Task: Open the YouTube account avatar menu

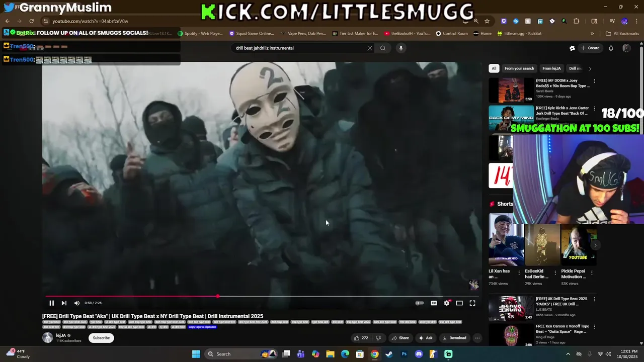Action: click(x=626, y=48)
